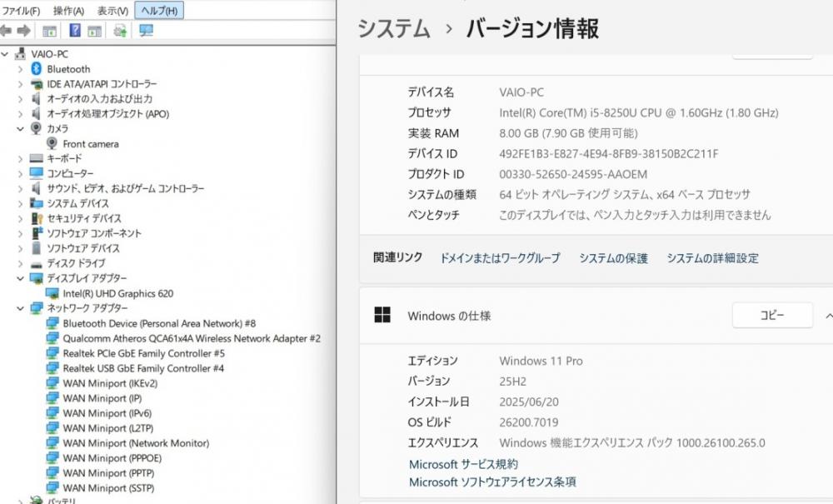Image resolution: width=833 pixels, height=504 pixels.
Task: Click the icon beside ソフトウェア コンポーネント
Action: click(x=36, y=233)
